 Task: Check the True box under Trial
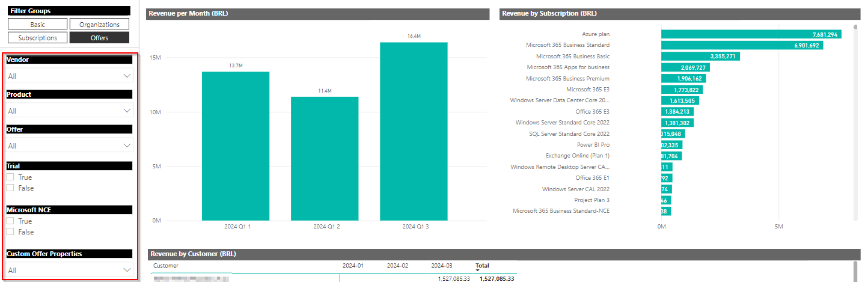10,177
